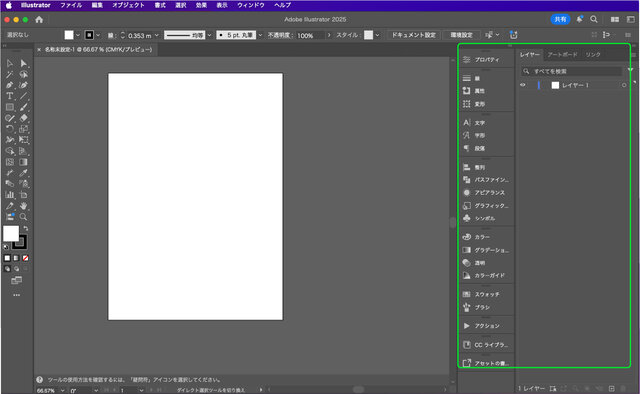Reset to default fill and stroke
640x394 pixels.
point(6,247)
